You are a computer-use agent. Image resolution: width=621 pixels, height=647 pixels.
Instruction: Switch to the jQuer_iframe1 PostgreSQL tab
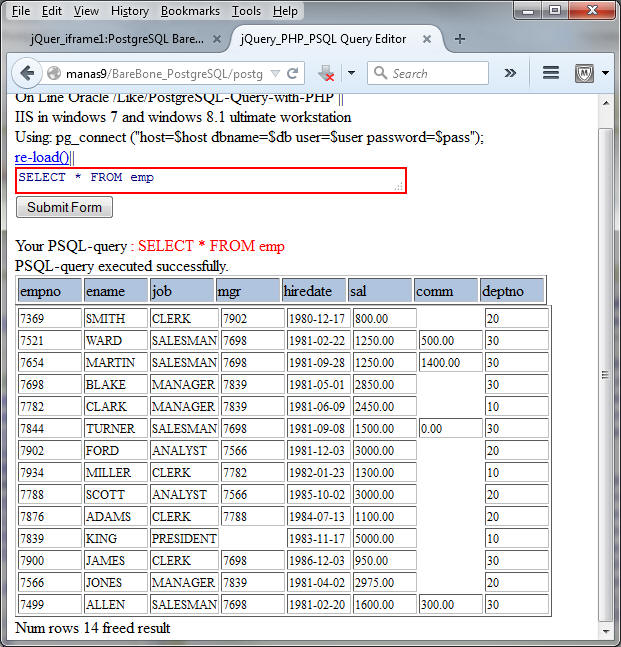(x=116, y=39)
